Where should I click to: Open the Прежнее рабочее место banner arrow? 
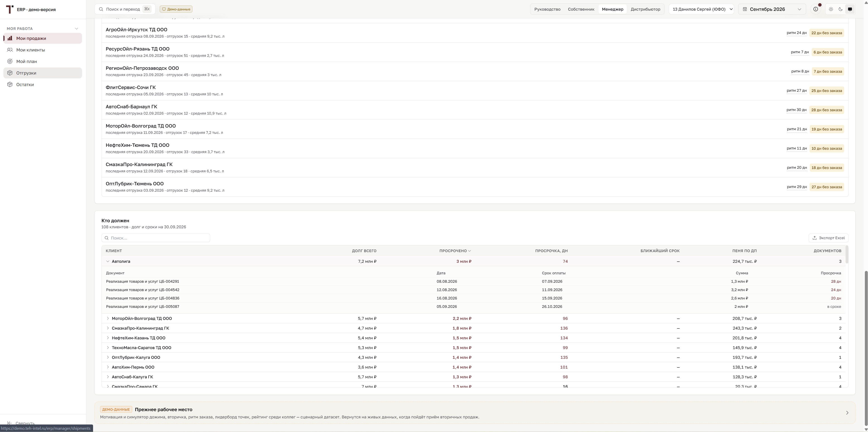847,413
